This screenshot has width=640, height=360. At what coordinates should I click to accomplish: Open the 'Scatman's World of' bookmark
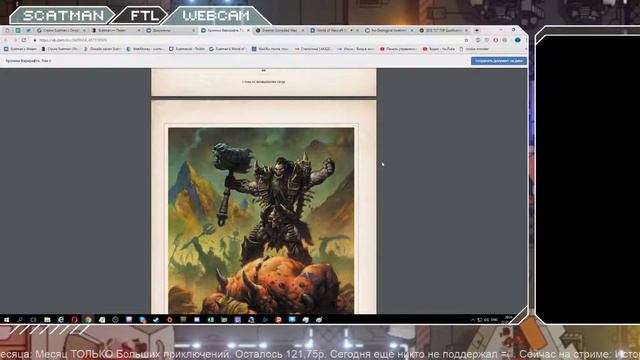point(227,49)
